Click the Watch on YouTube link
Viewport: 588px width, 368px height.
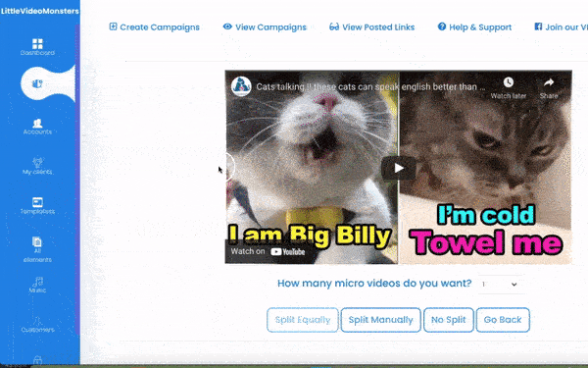(x=268, y=251)
